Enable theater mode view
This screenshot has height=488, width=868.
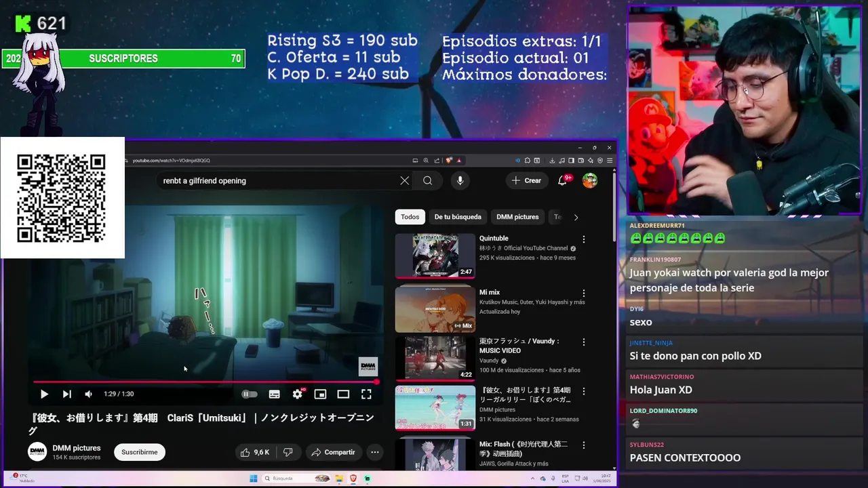[x=343, y=394]
